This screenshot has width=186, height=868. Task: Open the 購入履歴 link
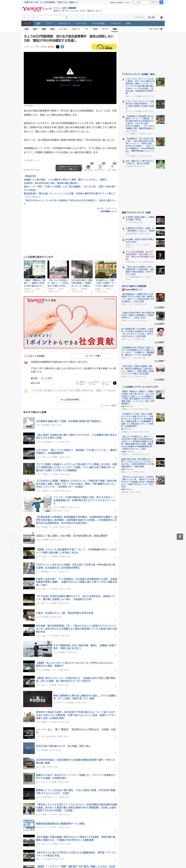[152, 17]
